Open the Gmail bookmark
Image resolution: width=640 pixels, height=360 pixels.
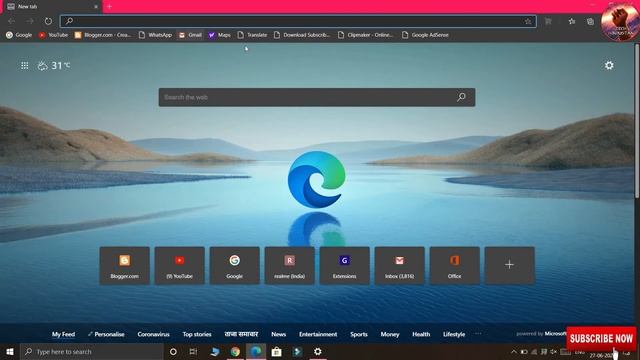click(x=190, y=35)
